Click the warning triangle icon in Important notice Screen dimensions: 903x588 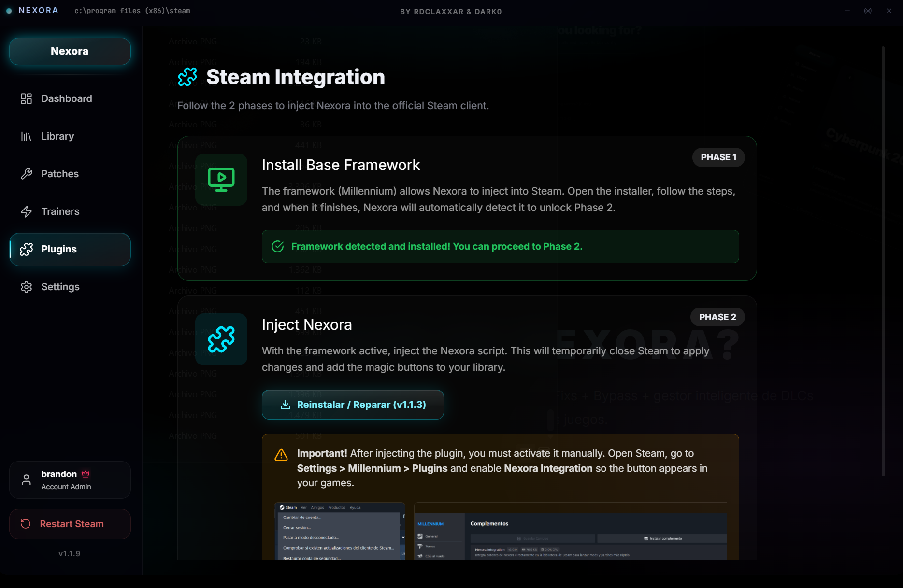281,455
